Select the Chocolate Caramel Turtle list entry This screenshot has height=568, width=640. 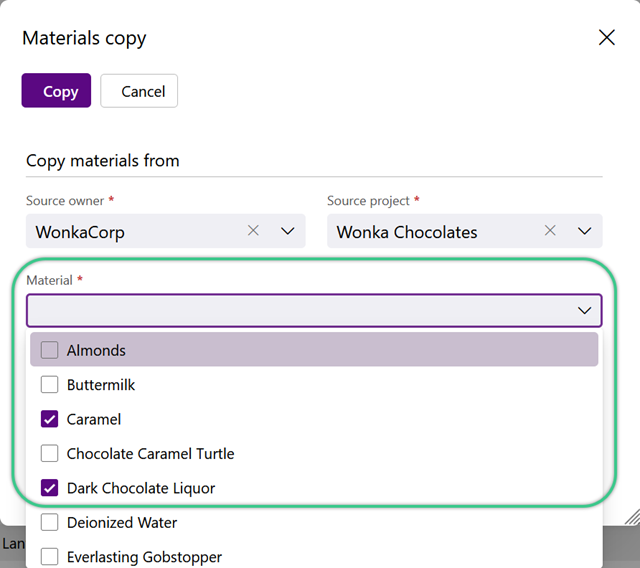[314, 453]
